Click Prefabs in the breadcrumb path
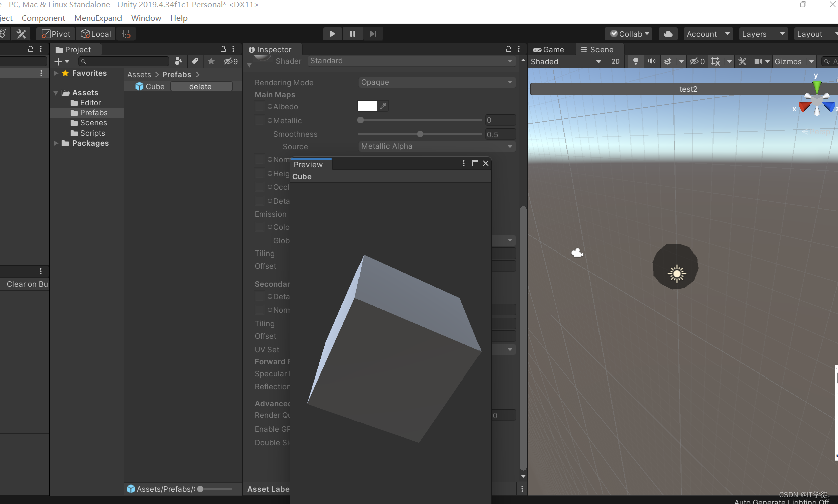 [x=176, y=74]
